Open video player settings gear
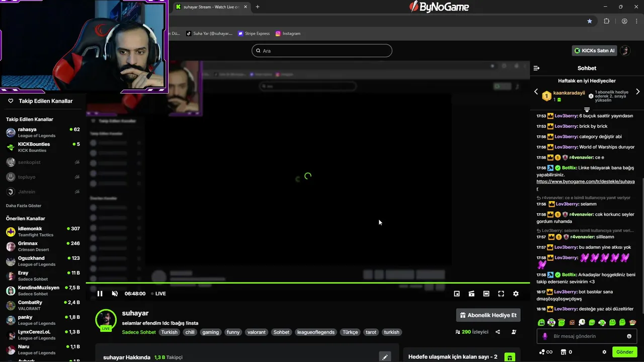644x362 pixels. (516, 294)
